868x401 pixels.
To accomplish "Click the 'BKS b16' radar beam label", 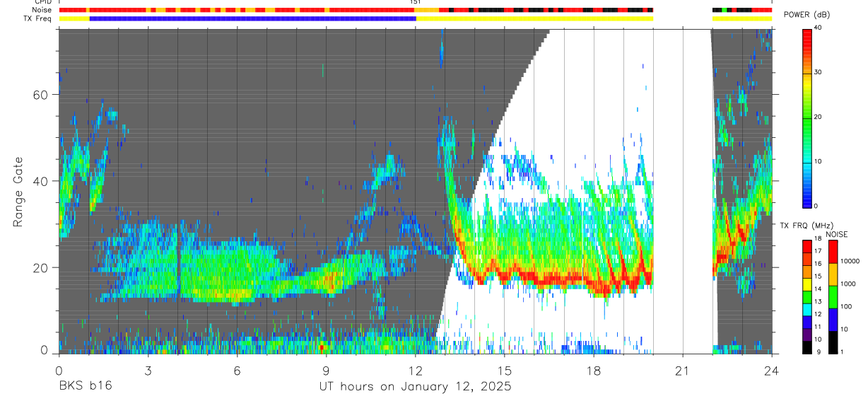I will [x=85, y=386].
